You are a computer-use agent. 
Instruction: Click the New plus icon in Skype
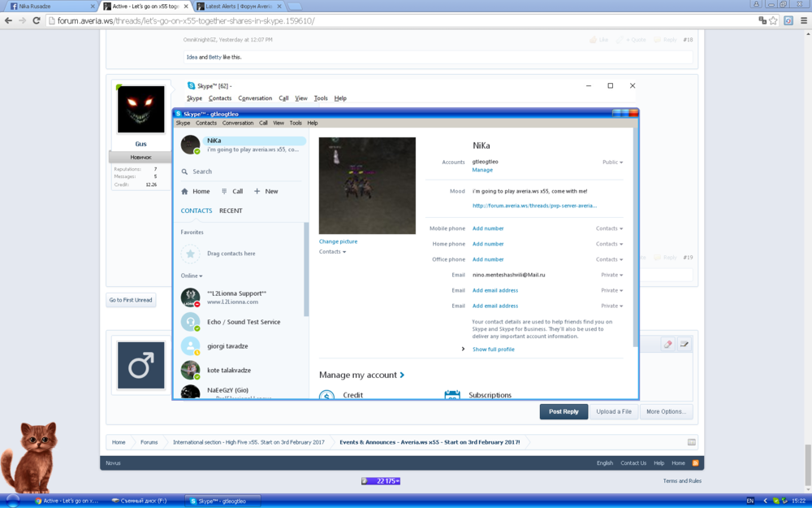[257, 192]
